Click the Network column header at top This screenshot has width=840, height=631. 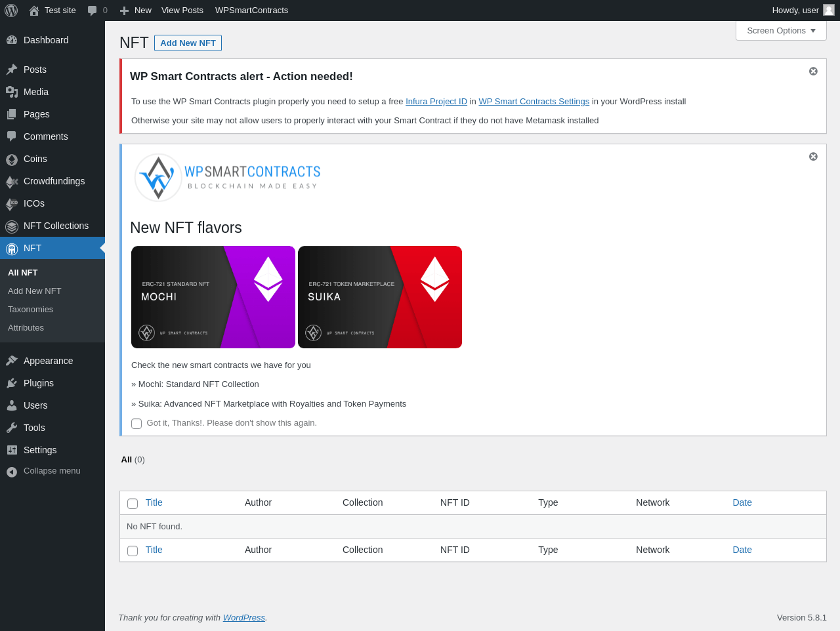pos(652,502)
